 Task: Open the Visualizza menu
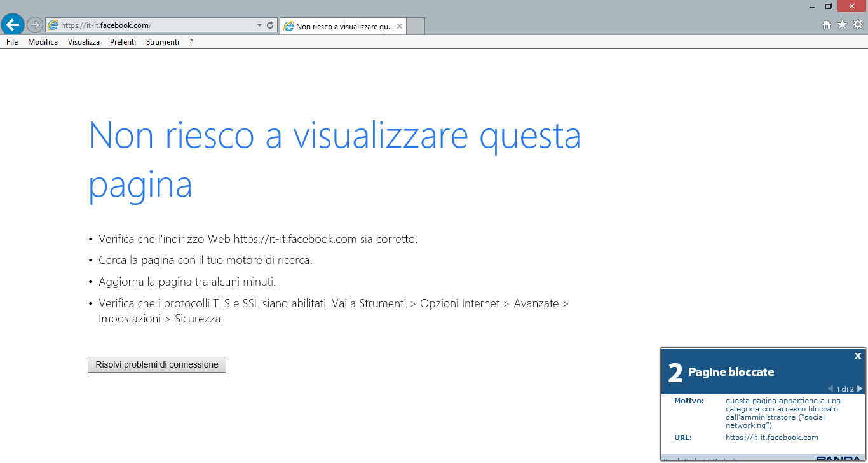[x=84, y=42]
